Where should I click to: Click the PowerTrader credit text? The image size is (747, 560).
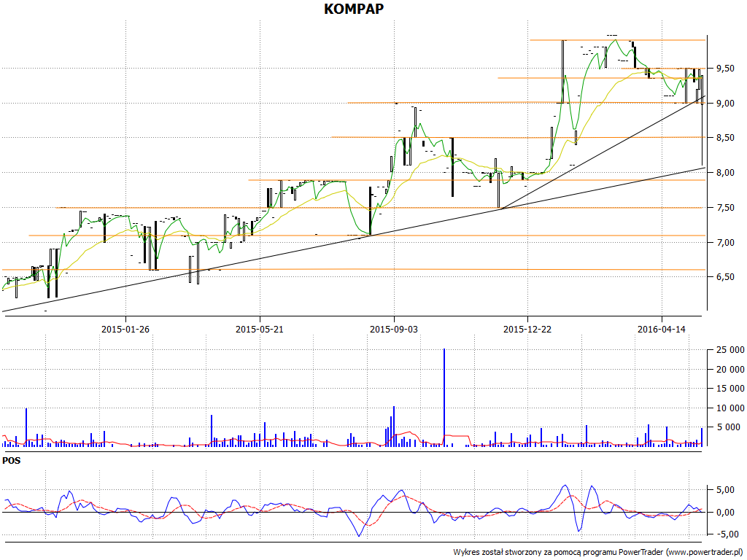point(598,553)
